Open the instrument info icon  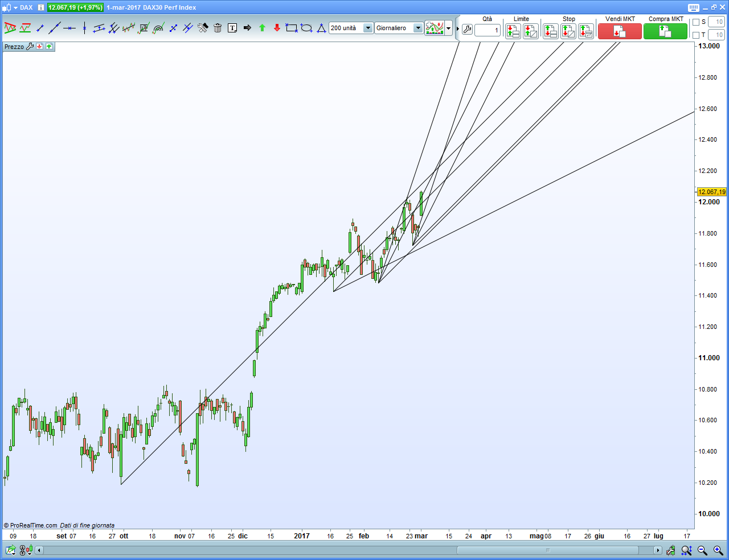41,7
